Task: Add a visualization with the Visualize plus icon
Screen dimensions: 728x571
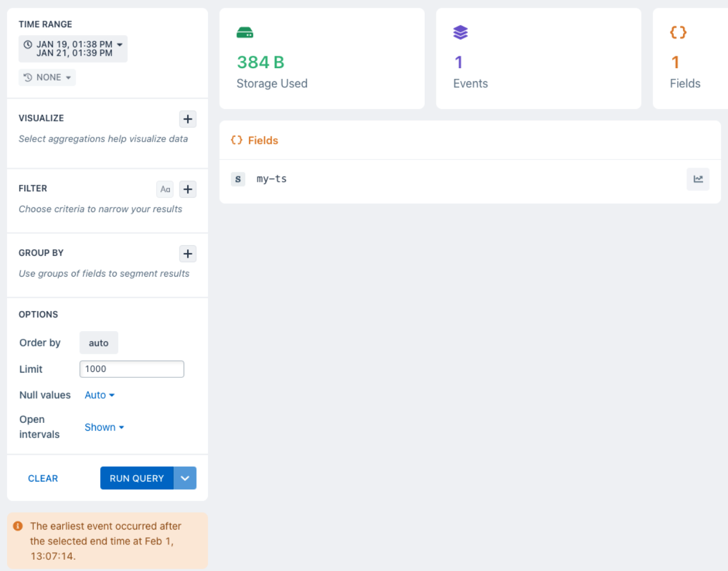Action: [188, 119]
